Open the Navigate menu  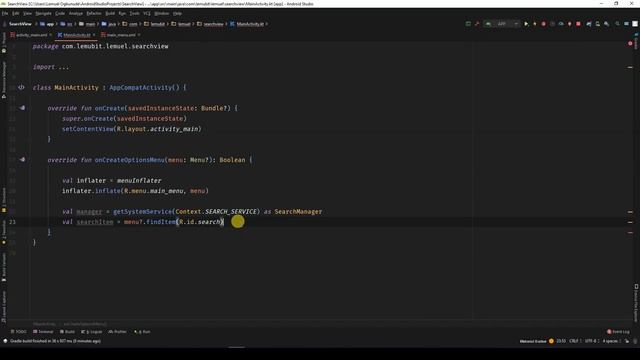pyautogui.click(x=43, y=13)
